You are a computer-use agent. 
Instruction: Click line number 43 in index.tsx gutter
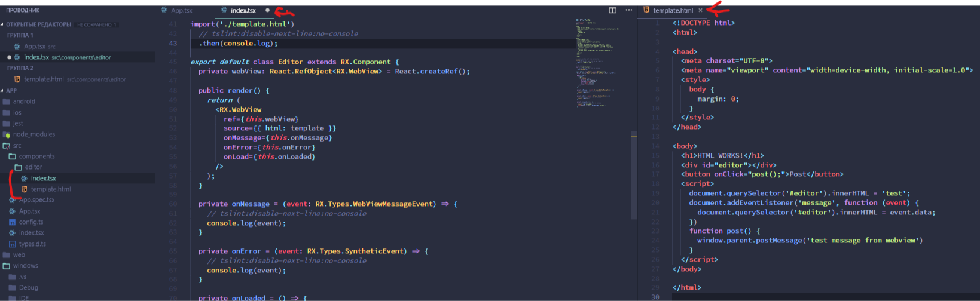pyautogui.click(x=173, y=43)
